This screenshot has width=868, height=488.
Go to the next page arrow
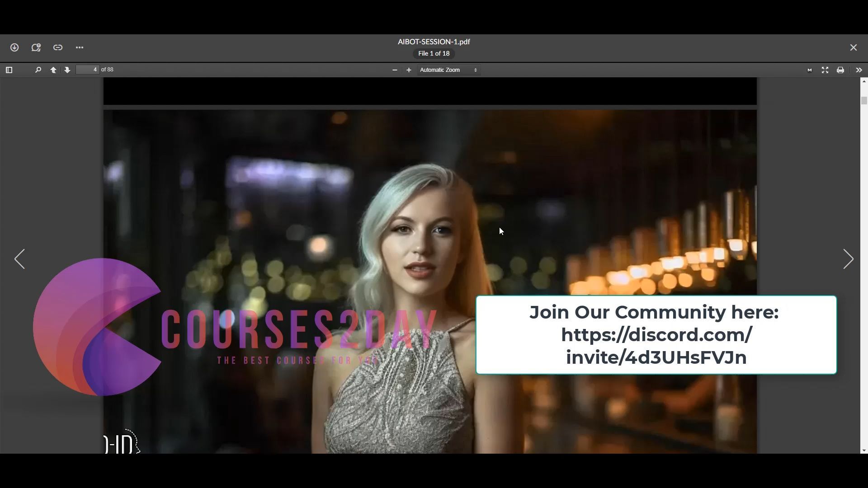[67, 70]
